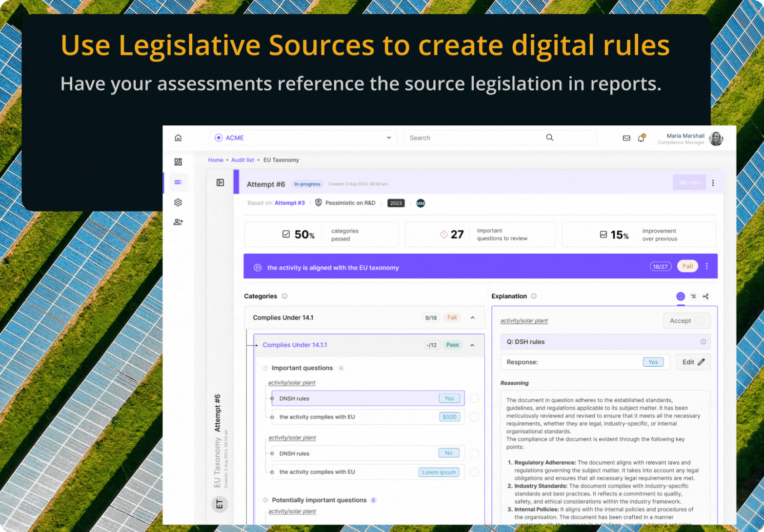Click the Re-run button
Viewport: 764px width, 532px height.
(x=689, y=182)
